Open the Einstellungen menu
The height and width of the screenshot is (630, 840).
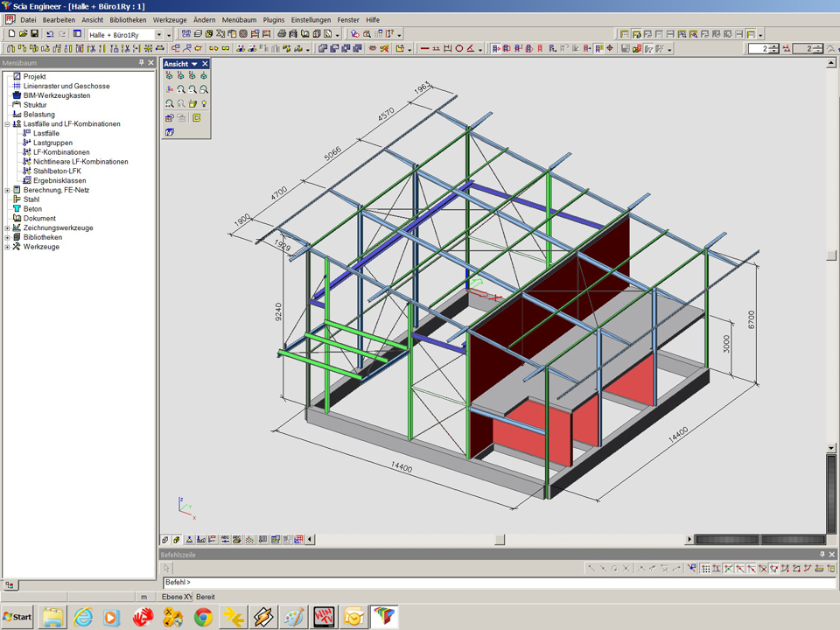[x=311, y=19]
